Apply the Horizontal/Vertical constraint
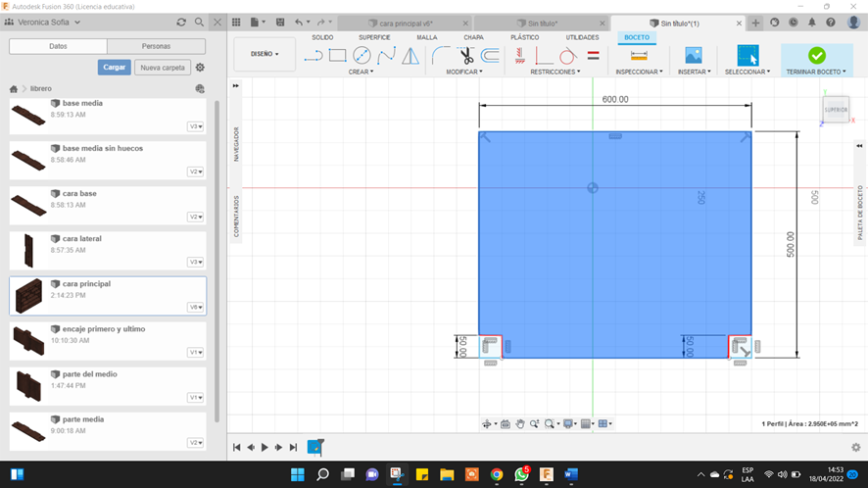 520,56
